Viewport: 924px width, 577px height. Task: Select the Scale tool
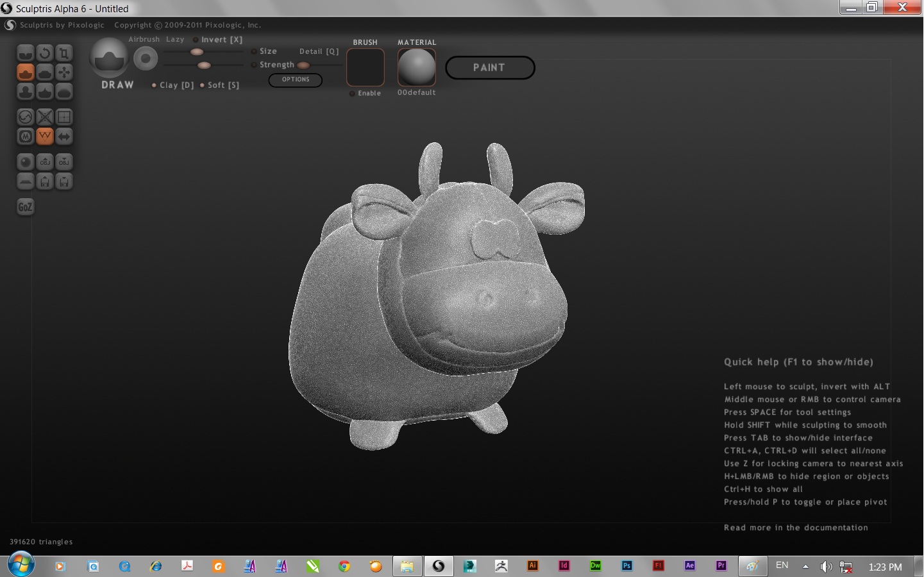[x=64, y=53]
